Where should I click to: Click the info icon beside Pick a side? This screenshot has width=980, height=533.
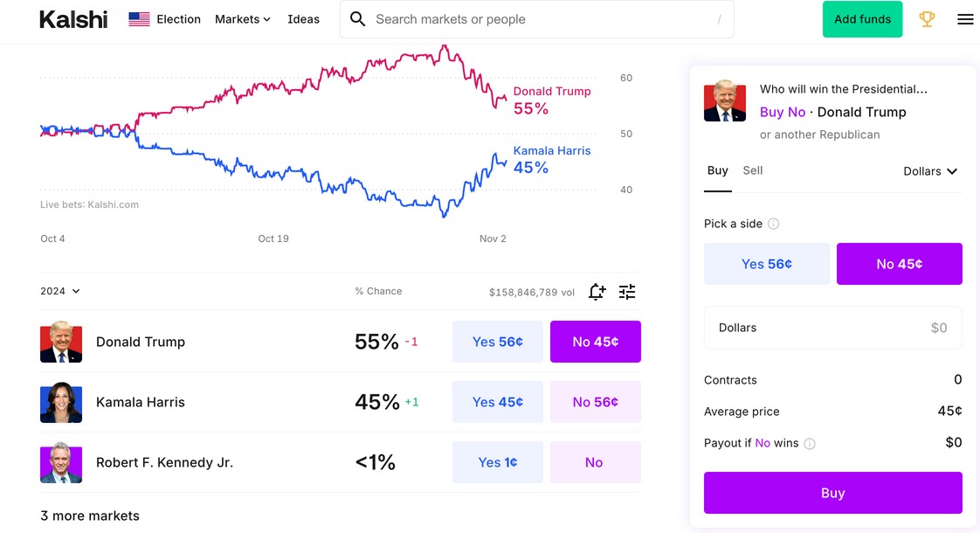pyautogui.click(x=773, y=224)
